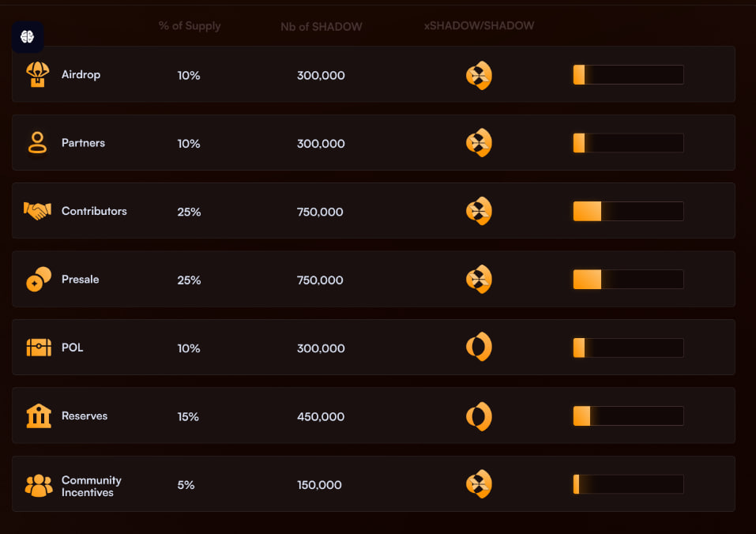Screen dimensions: 756x534
Task: Click the xSHADOW token icon in Airdrop row
Action: coord(479,76)
